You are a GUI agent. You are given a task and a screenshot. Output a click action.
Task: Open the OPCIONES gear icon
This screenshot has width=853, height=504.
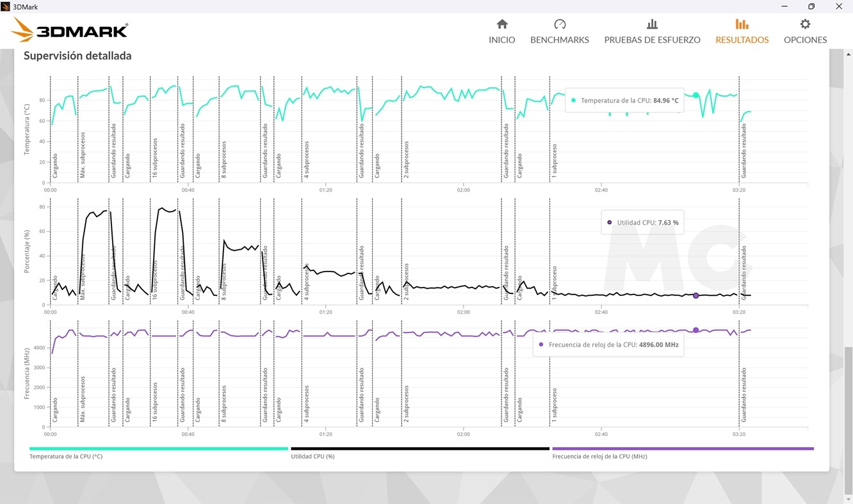[x=805, y=24]
